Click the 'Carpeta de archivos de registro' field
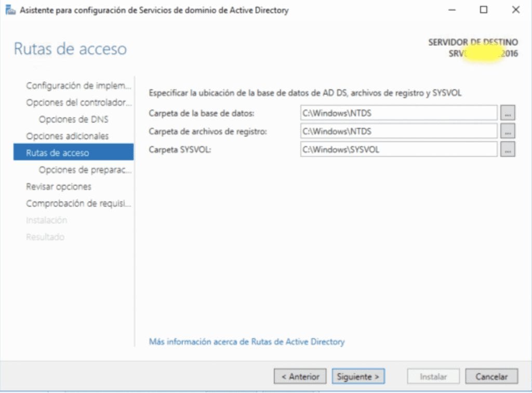Screen dimensions: 532x393 click(x=398, y=131)
